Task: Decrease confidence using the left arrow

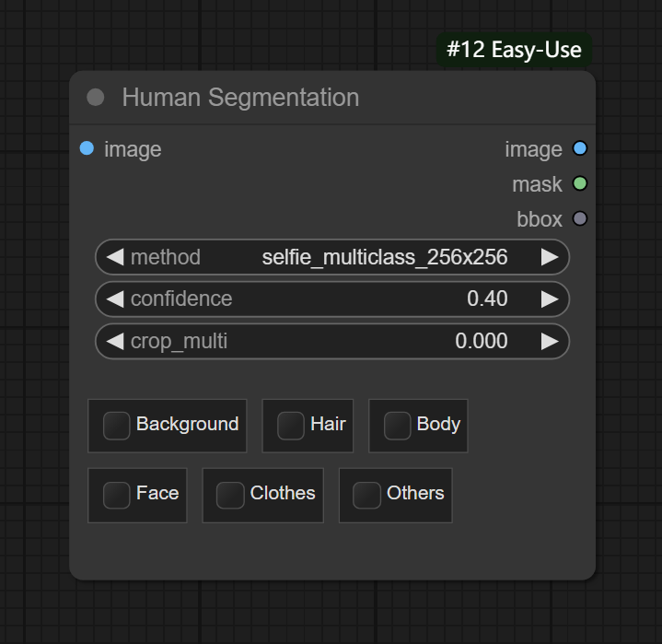Action: 115,299
